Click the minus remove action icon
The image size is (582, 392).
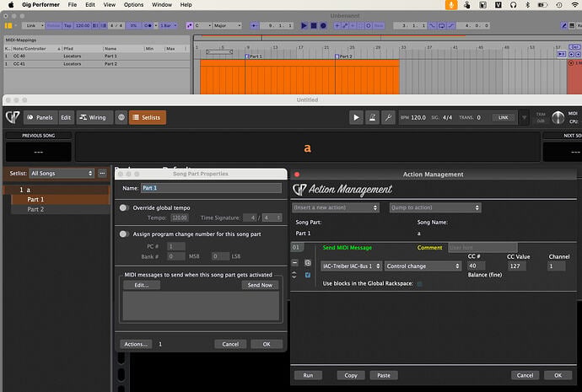294,262
